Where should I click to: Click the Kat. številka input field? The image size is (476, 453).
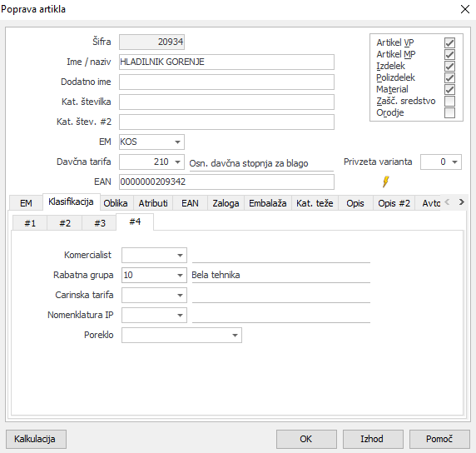coord(226,102)
